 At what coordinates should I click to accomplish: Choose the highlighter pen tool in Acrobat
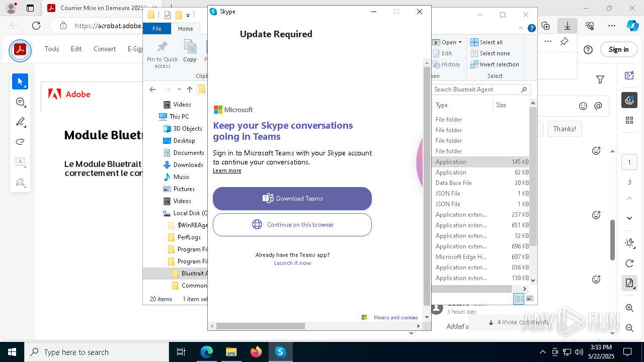[20, 122]
